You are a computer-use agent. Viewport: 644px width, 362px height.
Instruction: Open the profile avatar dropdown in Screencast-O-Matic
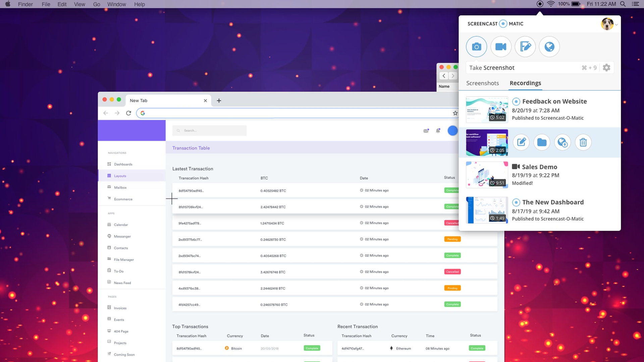click(x=609, y=24)
